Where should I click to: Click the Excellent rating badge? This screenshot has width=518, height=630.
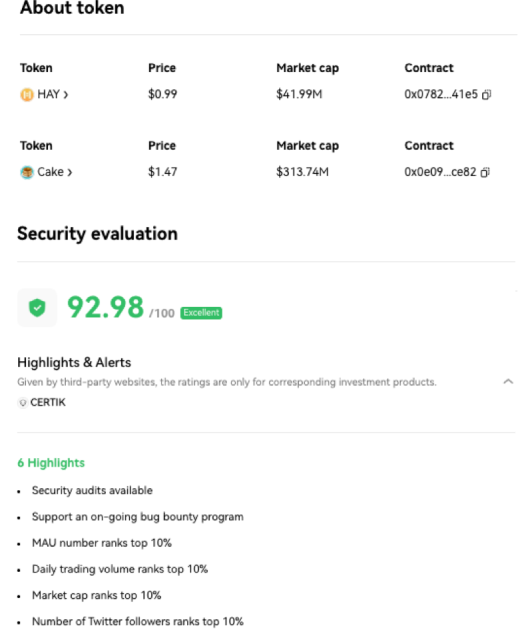pyautogui.click(x=201, y=313)
